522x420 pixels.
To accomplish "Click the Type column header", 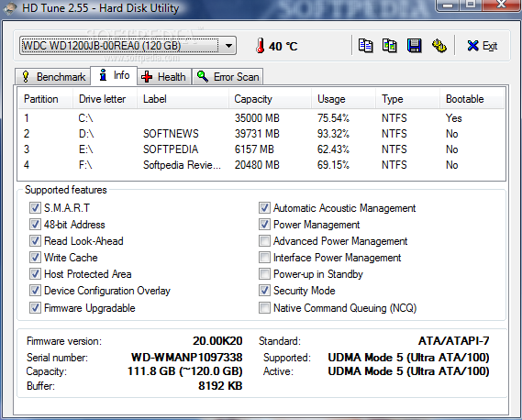I will (408, 99).
